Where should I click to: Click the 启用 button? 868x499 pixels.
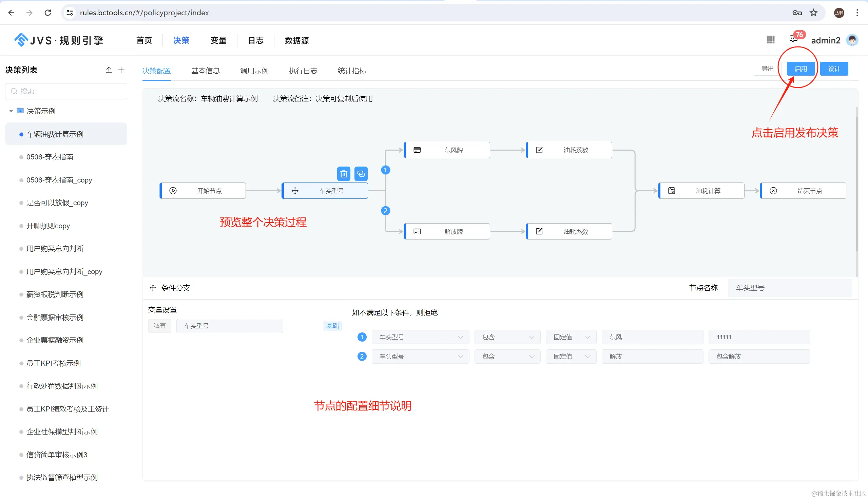pyautogui.click(x=801, y=69)
